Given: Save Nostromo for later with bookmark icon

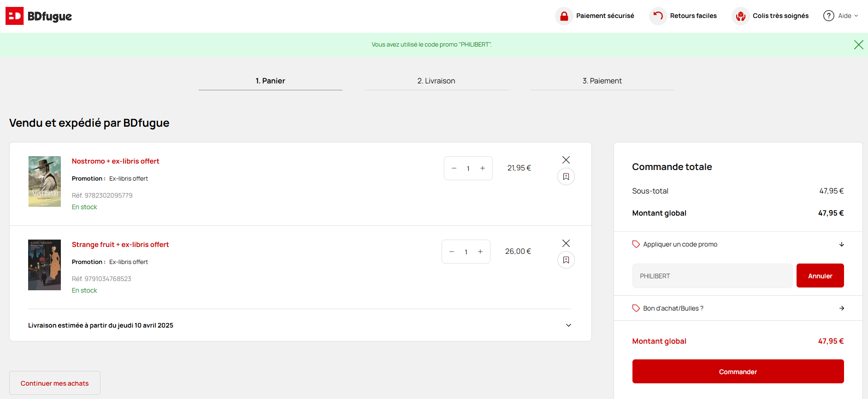Looking at the screenshot, I should pos(566,176).
